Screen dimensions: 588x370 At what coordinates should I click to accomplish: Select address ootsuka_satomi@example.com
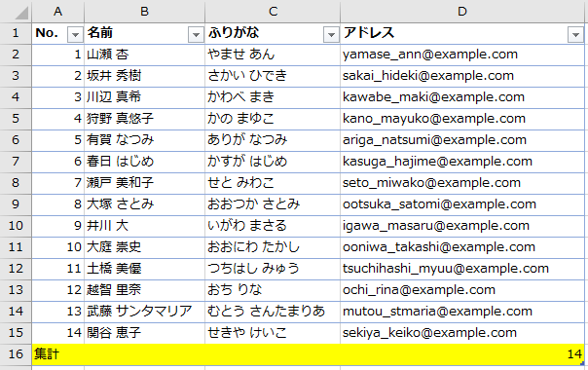[462, 204]
